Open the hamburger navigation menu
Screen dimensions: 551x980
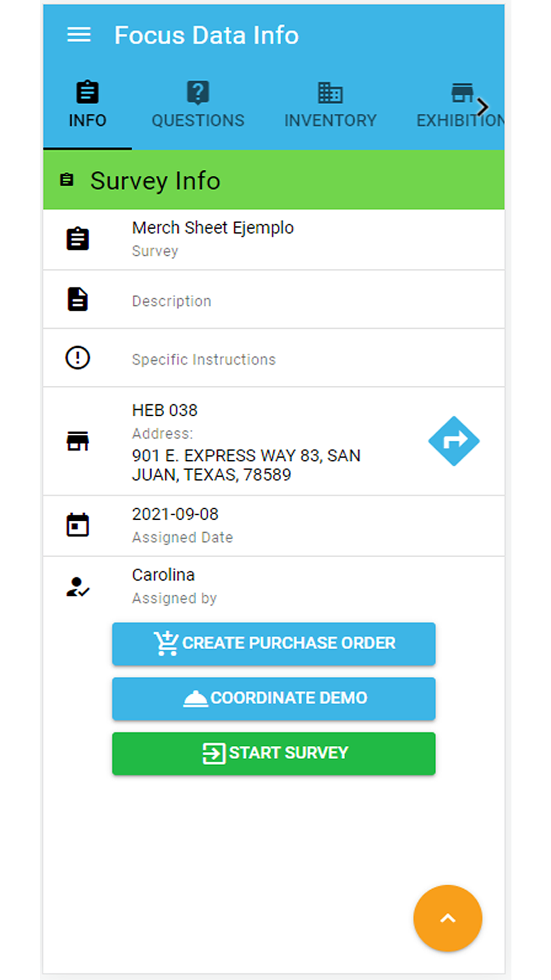click(79, 35)
